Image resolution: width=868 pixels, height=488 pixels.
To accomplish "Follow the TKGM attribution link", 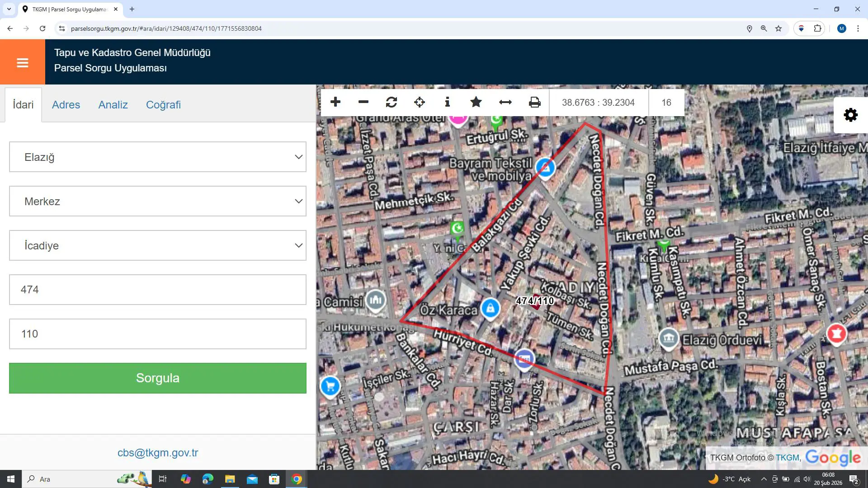I will [x=787, y=458].
